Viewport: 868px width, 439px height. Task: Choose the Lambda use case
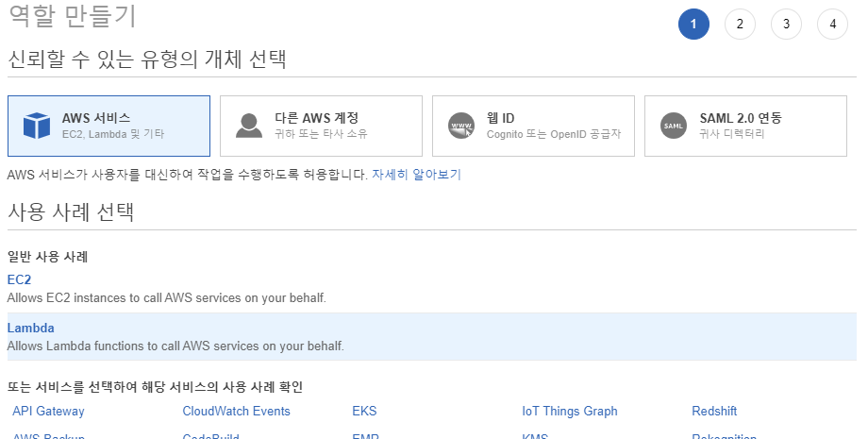30,328
